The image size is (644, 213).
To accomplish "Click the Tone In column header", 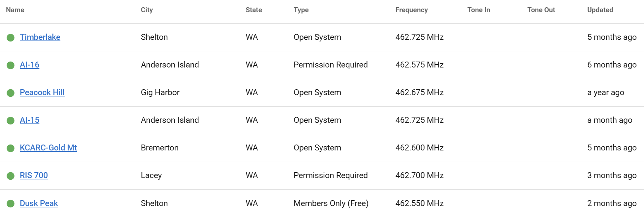I will click(x=479, y=10).
